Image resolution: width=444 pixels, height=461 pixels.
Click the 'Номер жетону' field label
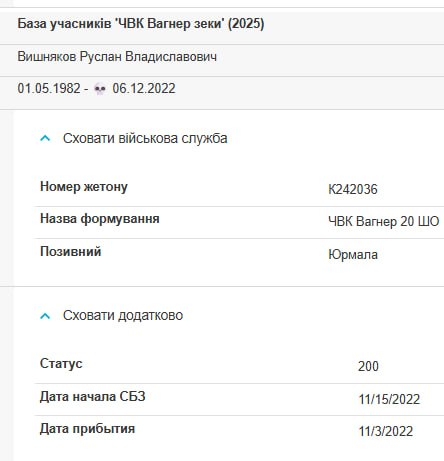[84, 187]
